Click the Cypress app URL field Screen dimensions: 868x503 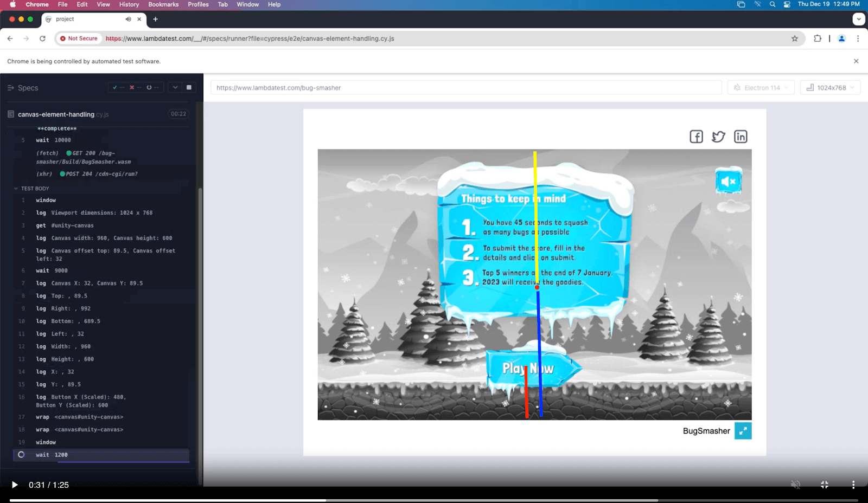click(466, 88)
